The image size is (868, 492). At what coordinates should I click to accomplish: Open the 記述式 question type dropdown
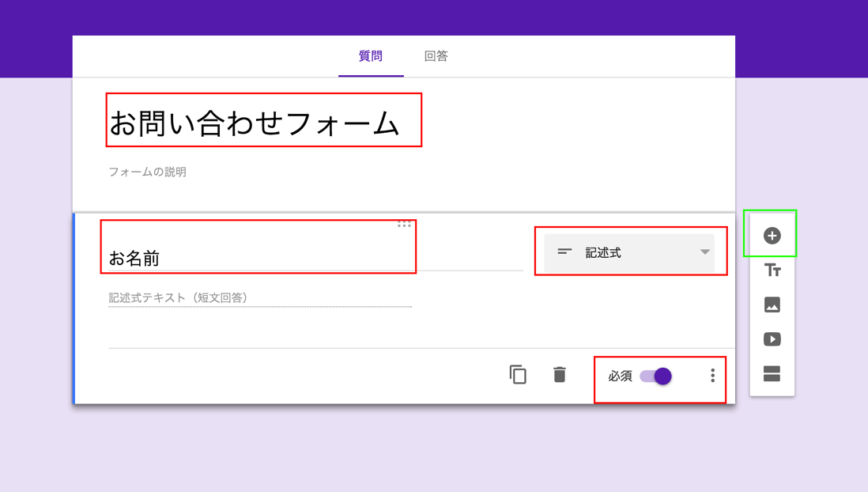[x=628, y=252]
